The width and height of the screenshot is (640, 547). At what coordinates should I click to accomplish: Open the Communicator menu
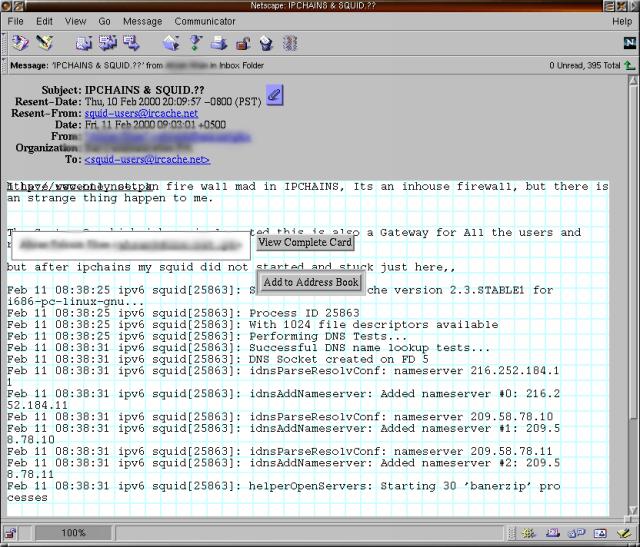[205, 21]
